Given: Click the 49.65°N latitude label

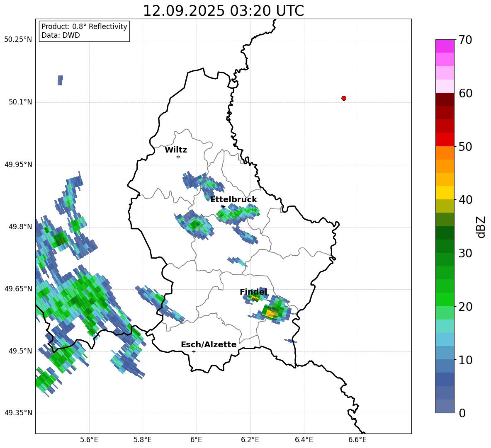Looking at the screenshot, I should 18,289.
